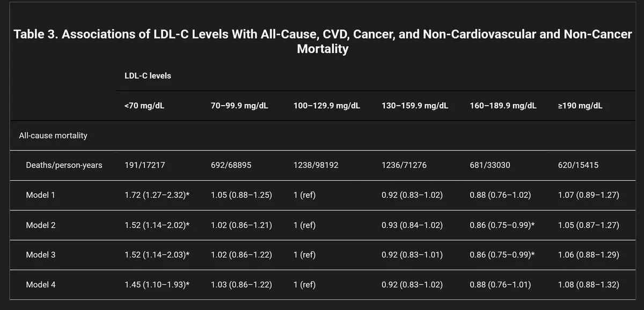Select the All-cause mortality row label
Screen dimensions: 644x310
coord(53,136)
